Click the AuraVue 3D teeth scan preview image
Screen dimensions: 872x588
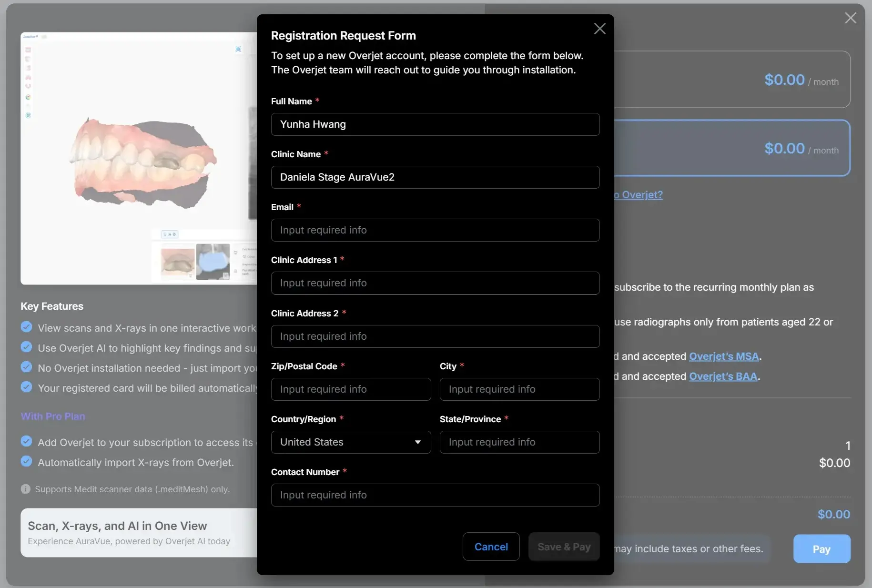tap(139, 158)
